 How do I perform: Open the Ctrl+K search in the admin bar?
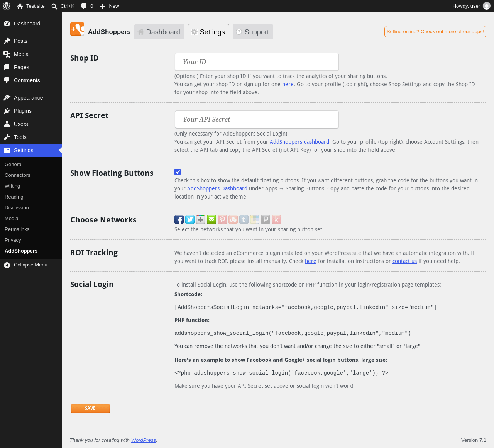click(63, 6)
